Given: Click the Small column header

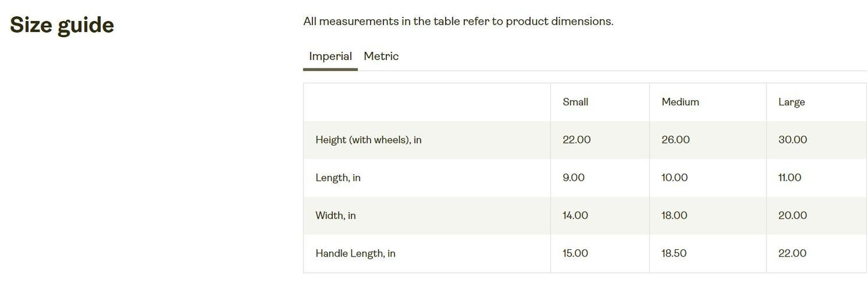Looking at the screenshot, I should point(575,102).
